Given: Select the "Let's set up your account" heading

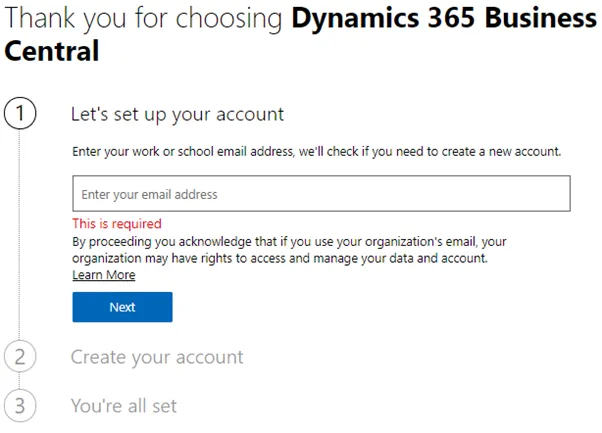Looking at the screenshot, I should pos(177,115).
